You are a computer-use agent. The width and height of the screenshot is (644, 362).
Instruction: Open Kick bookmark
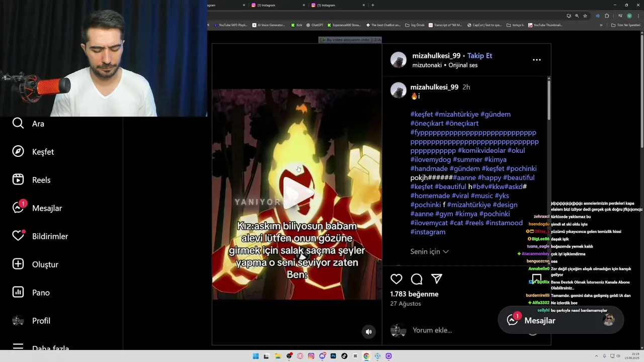[296, 25]
